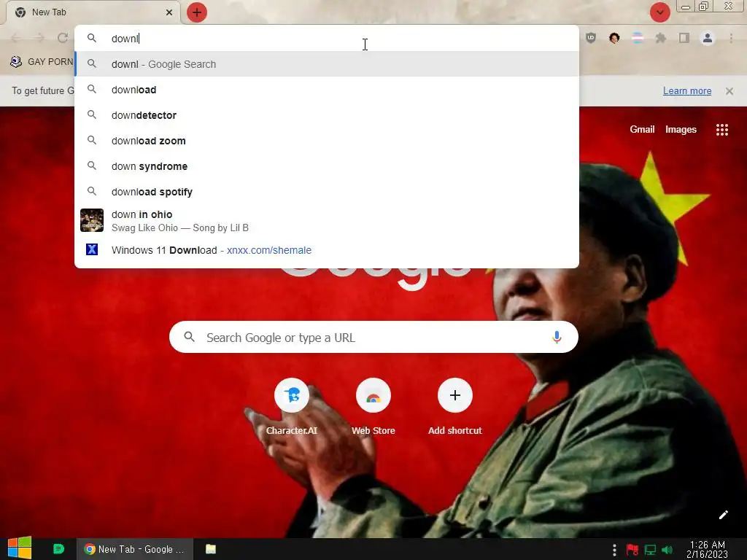This screenshot has height=560, width=747.
Task: Open the taskbar clock showing 1:26 AM
Action: pos(708,549)
